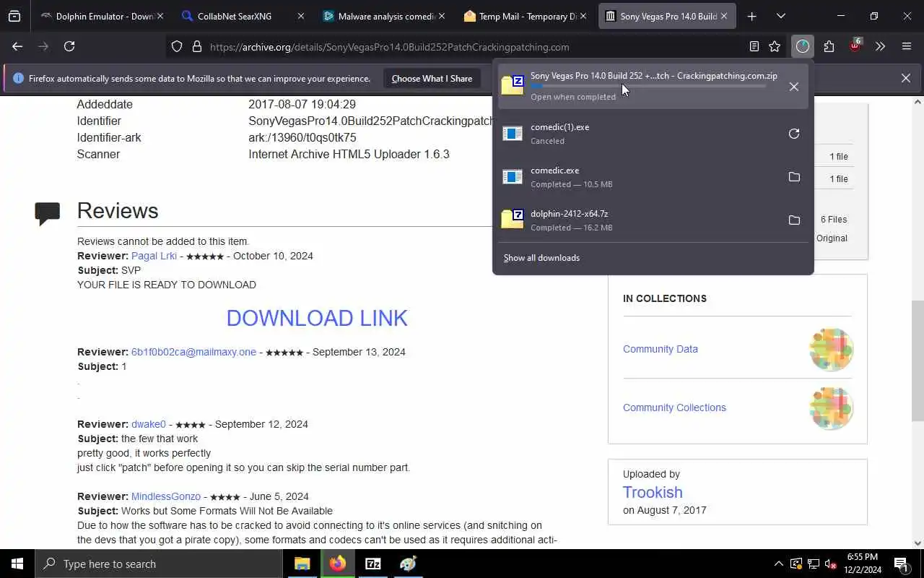Viewport: 924px width, 578px height.
Task: Expand the list all tabs dropdown
Action: 781,16
